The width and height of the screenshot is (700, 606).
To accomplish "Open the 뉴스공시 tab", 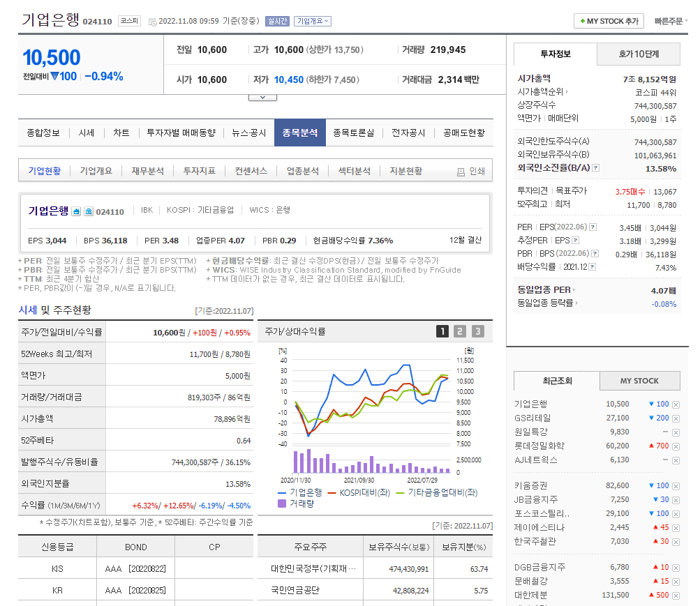I will pyautogui.click(x=249, y=133).
